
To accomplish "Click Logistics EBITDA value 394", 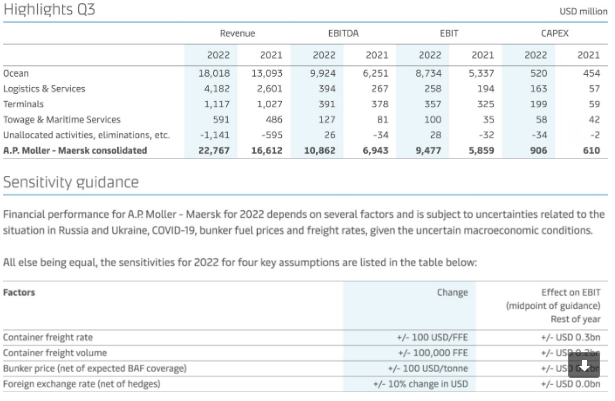I will 327,89.
